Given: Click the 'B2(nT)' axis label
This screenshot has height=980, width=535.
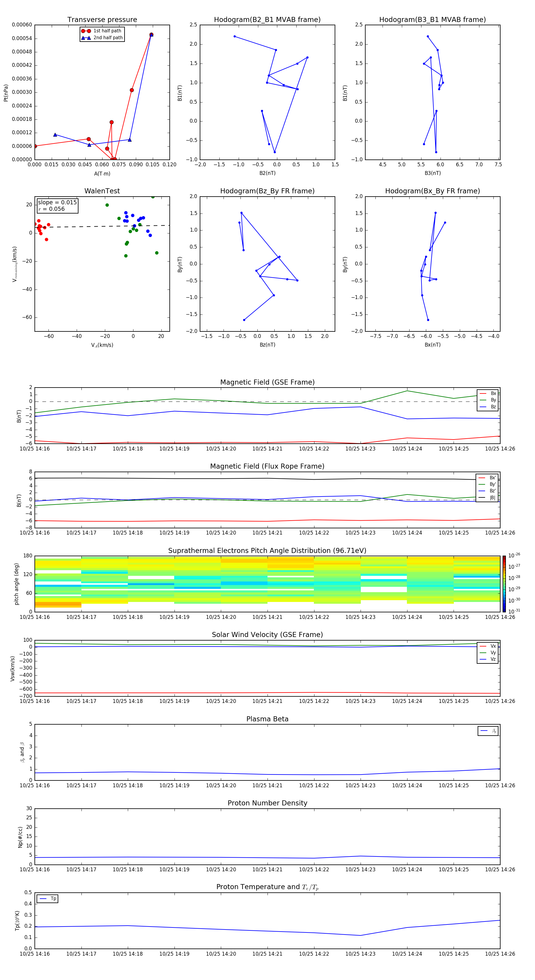Looking at the screenshot, I should [267, 173].
